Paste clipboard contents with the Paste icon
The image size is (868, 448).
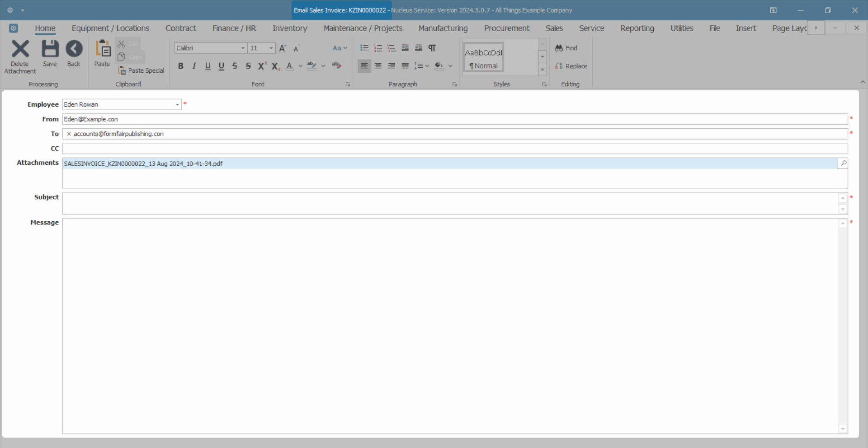[103, 49]
